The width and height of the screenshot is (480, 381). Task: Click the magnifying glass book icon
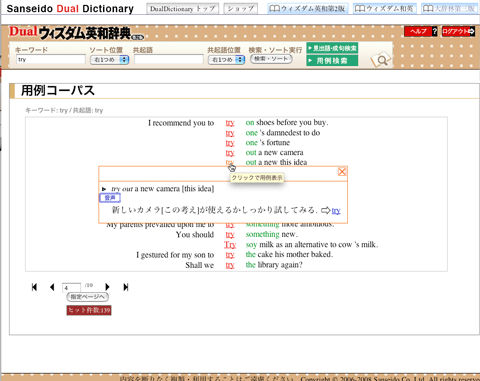point(380,60)
